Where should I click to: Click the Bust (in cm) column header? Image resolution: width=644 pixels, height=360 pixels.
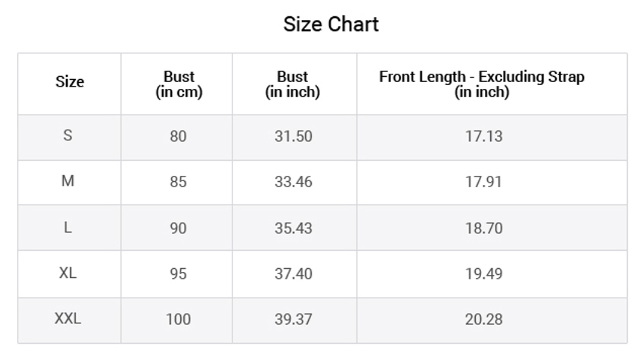pos(178,84)
